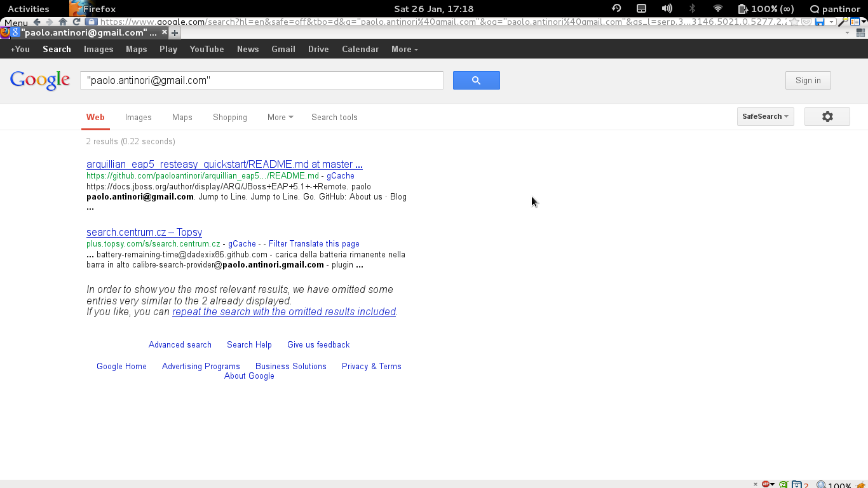
Task: Open Gmail from the Google bar
Action: 283,49
